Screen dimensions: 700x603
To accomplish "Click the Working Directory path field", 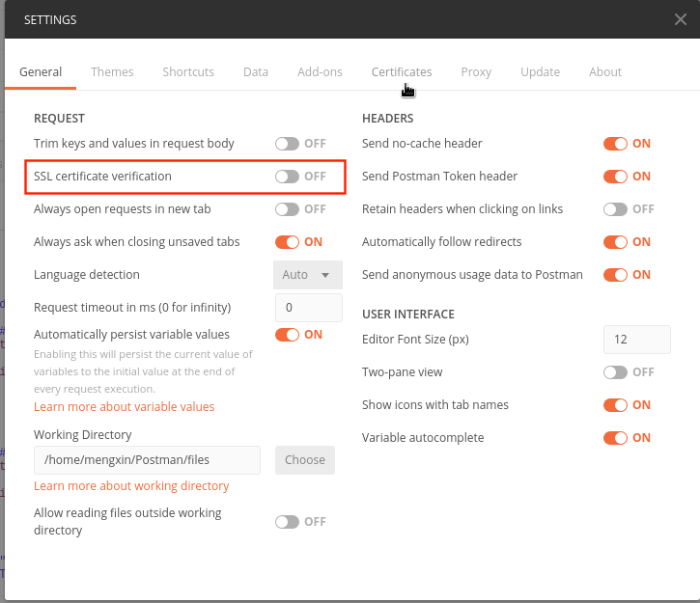I will [147, 460].
